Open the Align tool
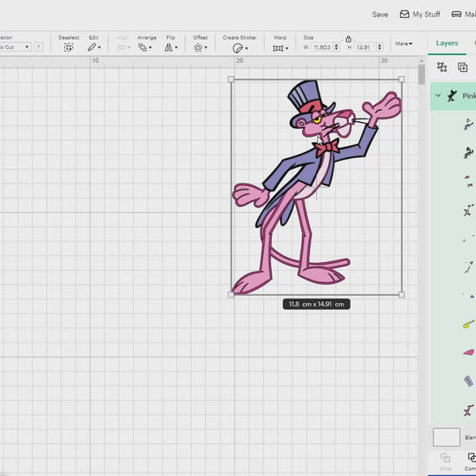Image resolution: width=476 pixels, height=476 pixels. [124, 48]
